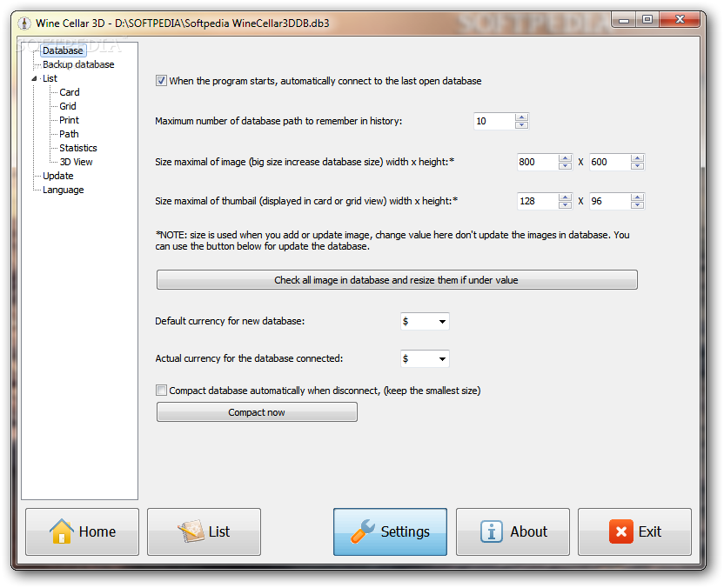Decrease image height 600 spinner
The height and width of the screenshot is (588, 724).
(637, 166)
